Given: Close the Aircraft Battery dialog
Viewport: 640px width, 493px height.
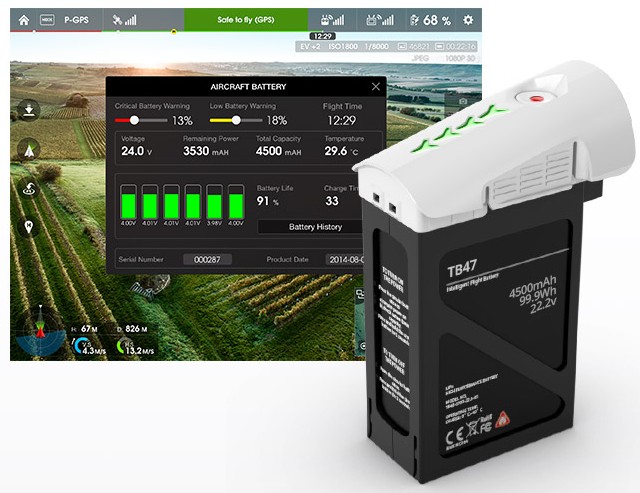Looking at the screenshot, I should click(376, 87).
